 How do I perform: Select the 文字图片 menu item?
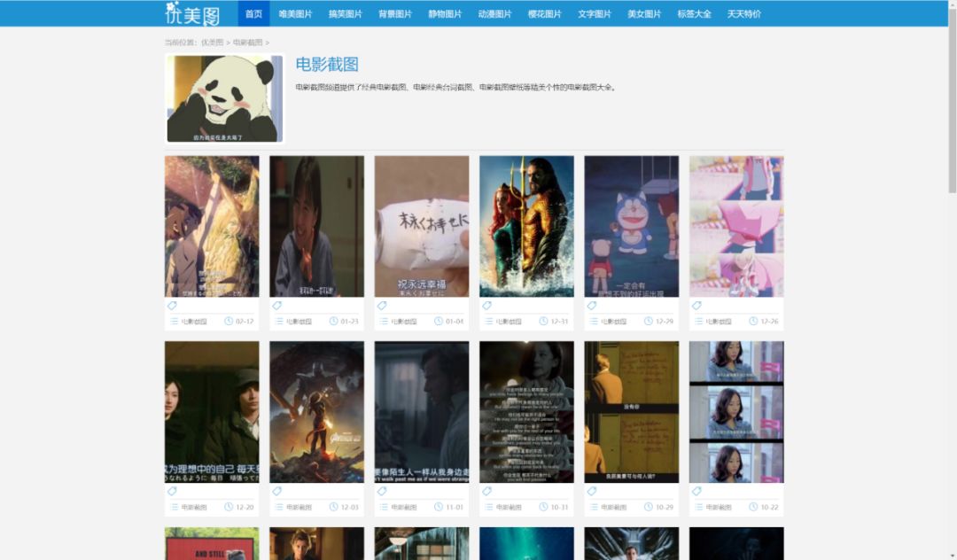pos(595,13)
